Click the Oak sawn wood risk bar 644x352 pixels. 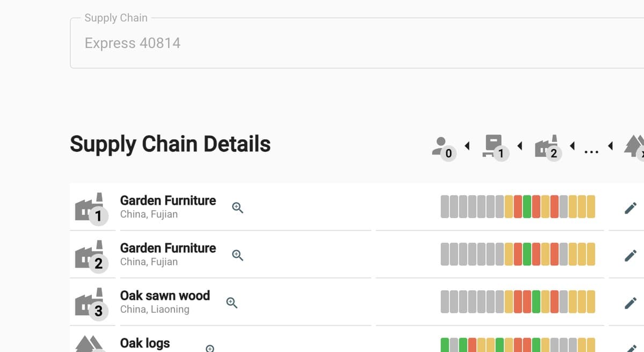[x=517, y=302]
